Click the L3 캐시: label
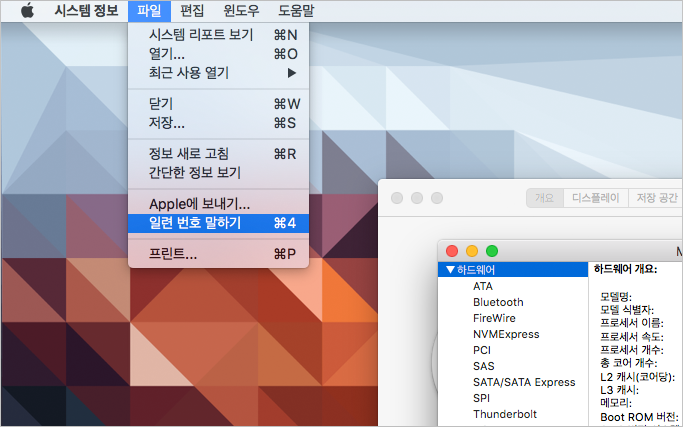 pos(619,390)
